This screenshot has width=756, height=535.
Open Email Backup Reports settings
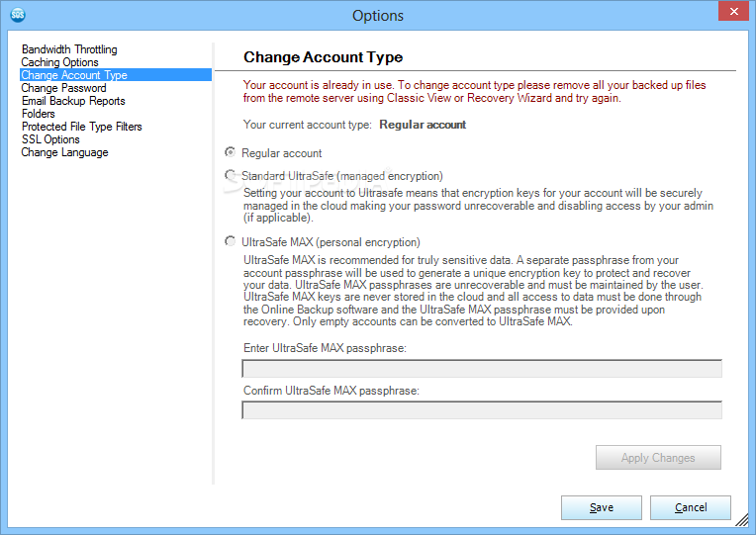pos(73,101)
